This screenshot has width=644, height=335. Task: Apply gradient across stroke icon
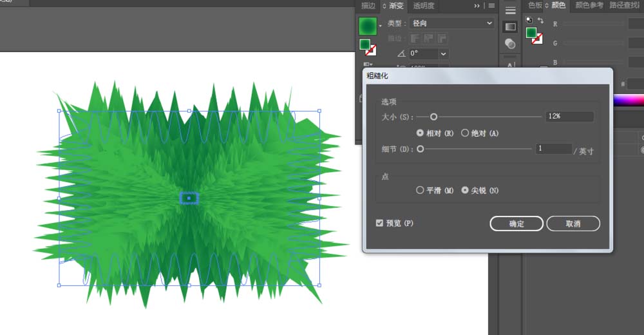[x=442, y=39]
